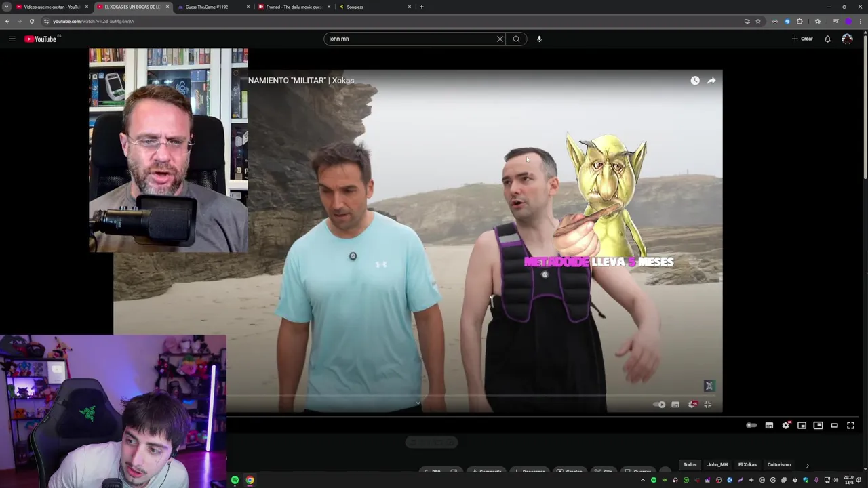Close the Songless tab
The width and height of the screenshot is (868, 488).
(x=410, y=7)
